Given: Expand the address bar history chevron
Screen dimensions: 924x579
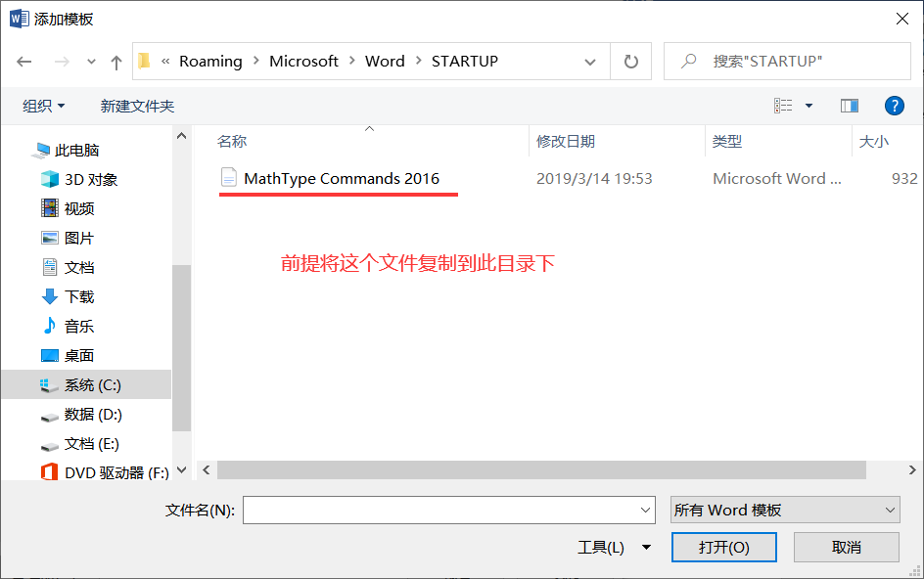Looking at the screenshot, I should pos(591,61).
